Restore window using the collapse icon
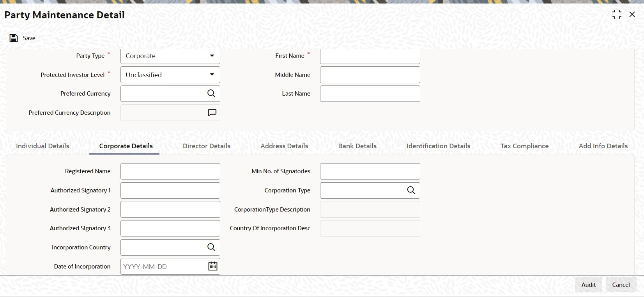 [617, 14]
